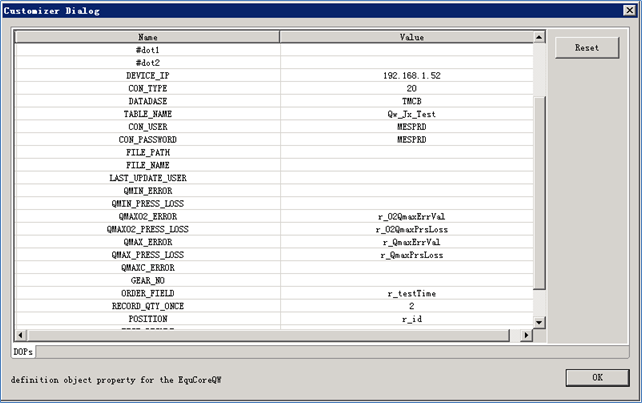Screen dimensions: 642x403
Task: Click the QMAX_PRESS_LOSS value r_QmaxPrsLoss
Action: tap(411, 255)
